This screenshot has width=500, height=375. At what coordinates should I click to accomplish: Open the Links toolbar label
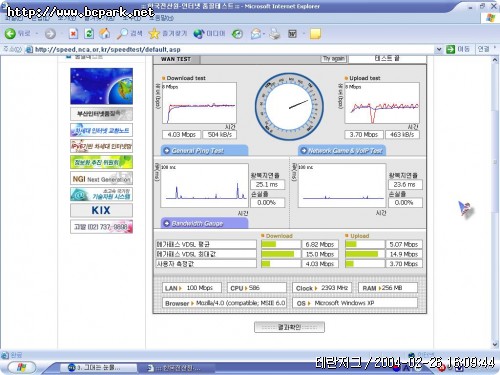point(484,49)
